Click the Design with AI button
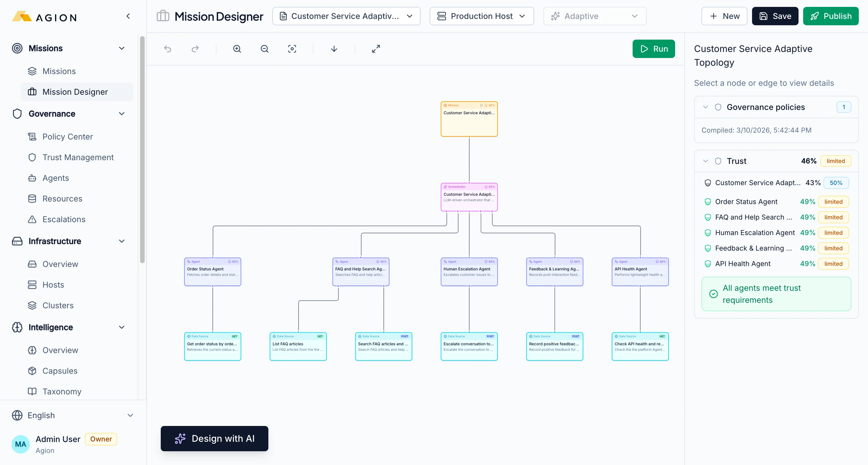Viewport: 868px width, 465px height. (x=214, y=438)
